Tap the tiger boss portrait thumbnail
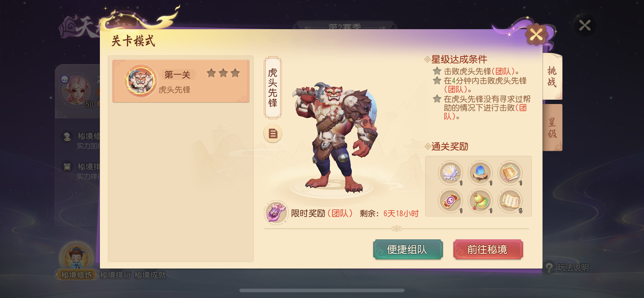Image resolution: width=644 pixels, height=298 pixels. (141, 81)
